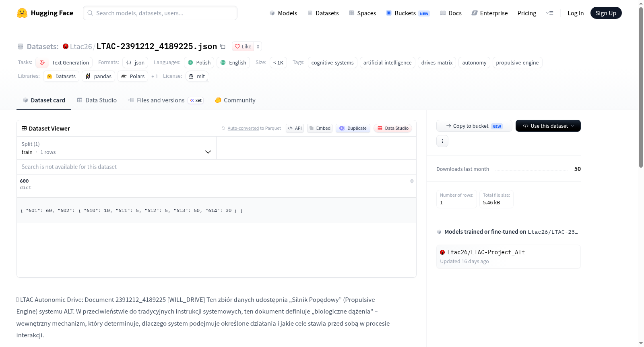Copy dataset name with the copy icon
644x347 pixels.
(x=223, y=46)
